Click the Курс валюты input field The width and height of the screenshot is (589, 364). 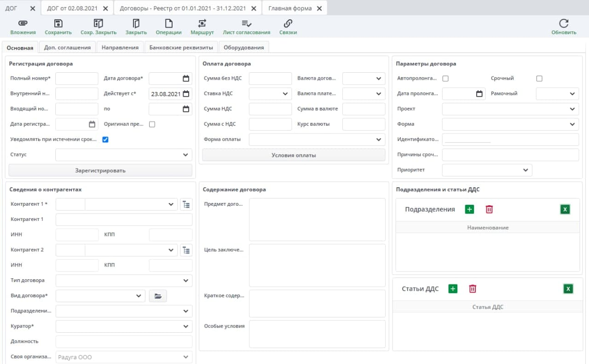(x=364, y=124)
